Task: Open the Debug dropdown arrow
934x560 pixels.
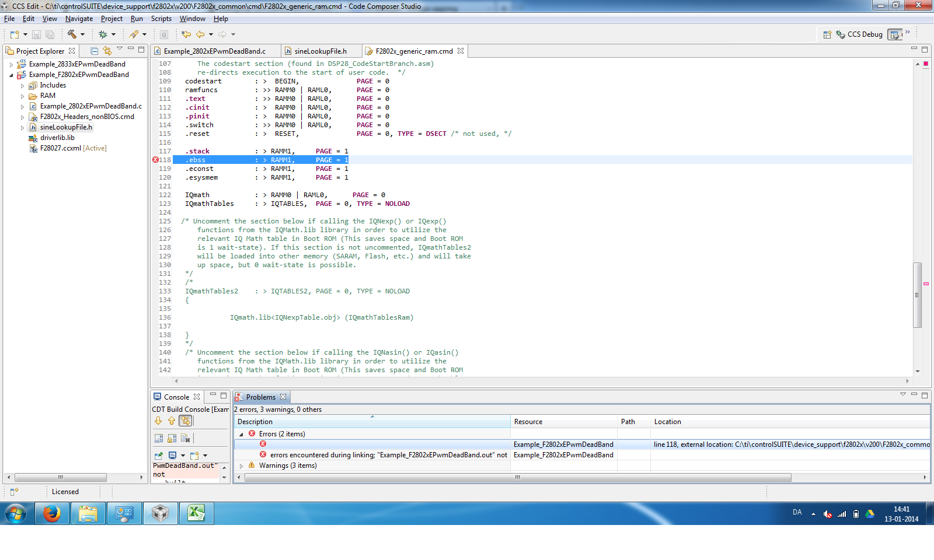Action: pyautogui.click(x=113, y=34)
